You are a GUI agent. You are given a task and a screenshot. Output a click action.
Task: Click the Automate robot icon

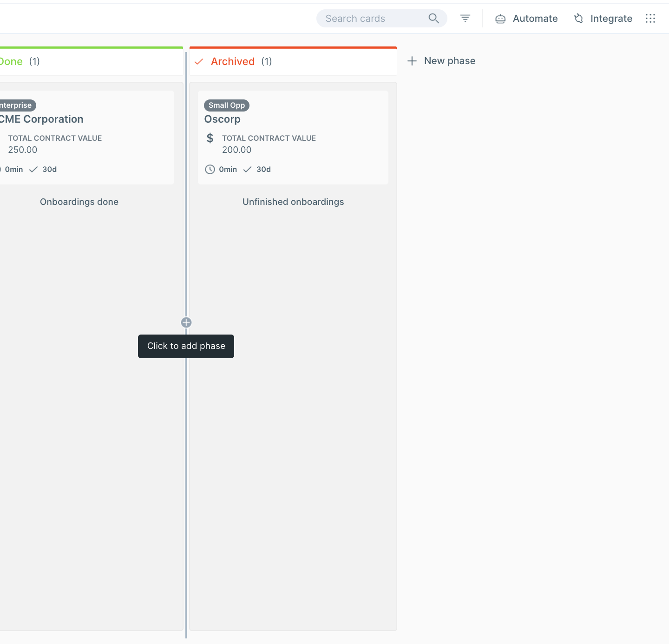[500, 19]
